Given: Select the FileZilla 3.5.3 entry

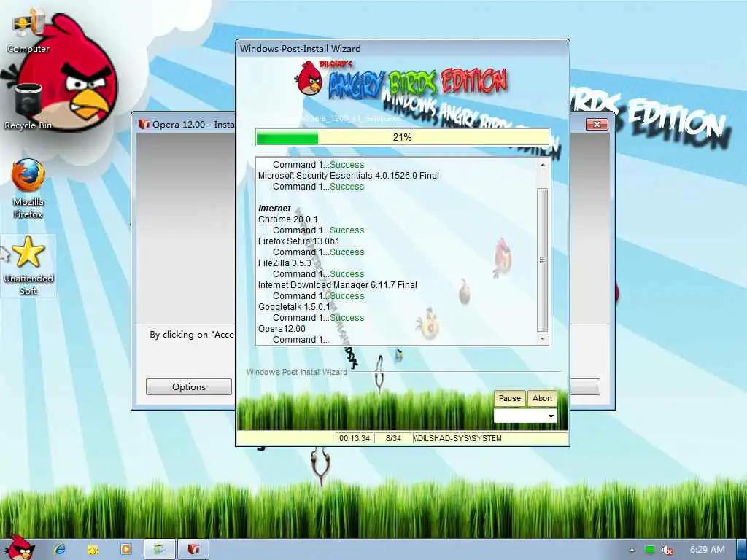Looking at the screenshot, I should point(285,263).
